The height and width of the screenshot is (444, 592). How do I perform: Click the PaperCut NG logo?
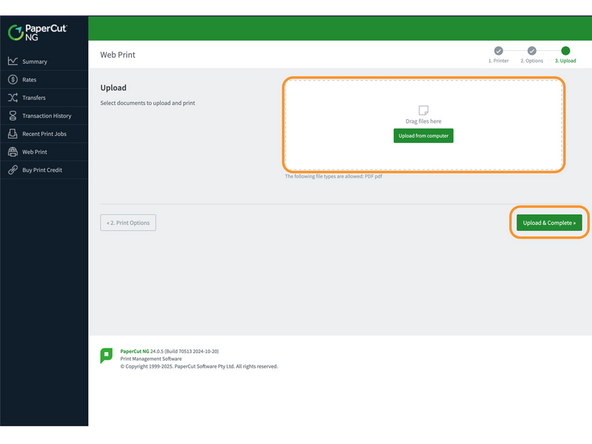[x=37, y=32]
